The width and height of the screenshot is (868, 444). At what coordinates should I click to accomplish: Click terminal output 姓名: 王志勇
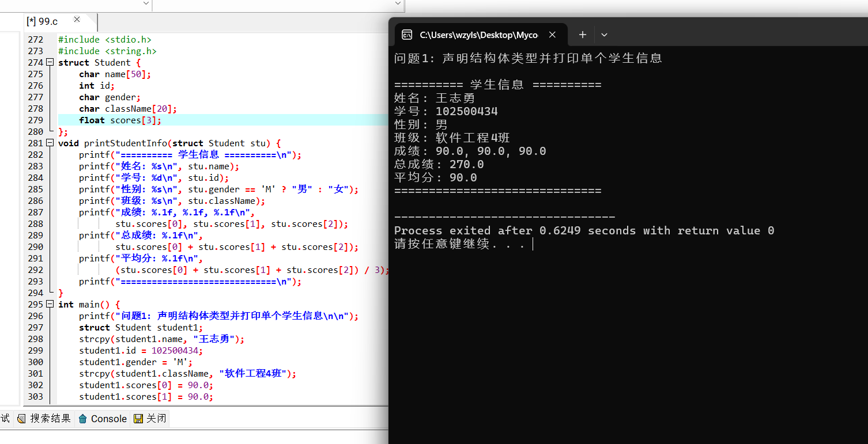click(435, 98)
